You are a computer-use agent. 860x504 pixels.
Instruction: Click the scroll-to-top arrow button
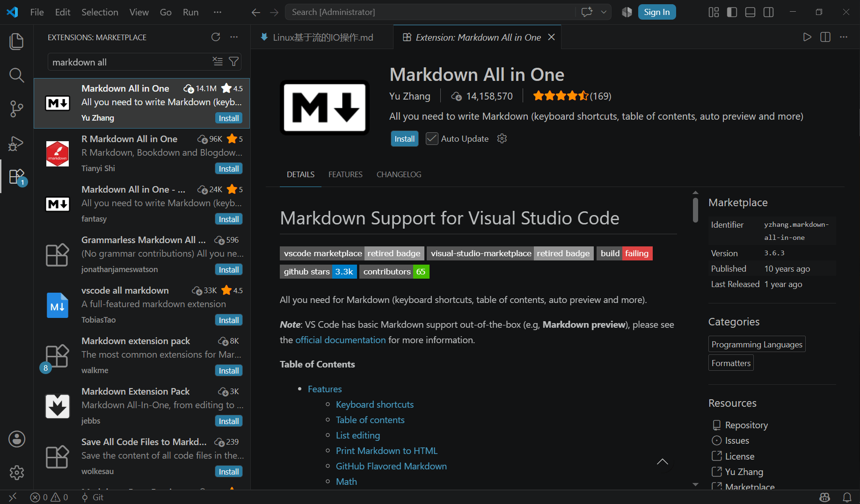pos(662,461)
